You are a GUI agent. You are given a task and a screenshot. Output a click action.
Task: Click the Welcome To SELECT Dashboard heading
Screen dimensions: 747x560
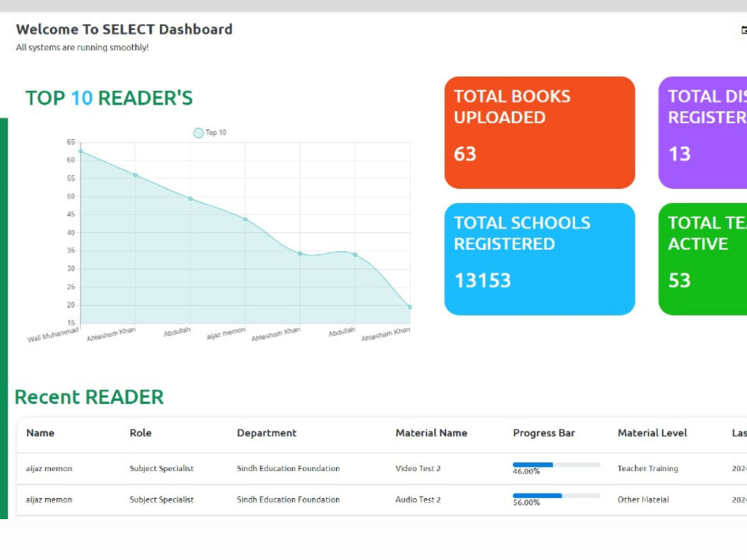click(124, 29)
